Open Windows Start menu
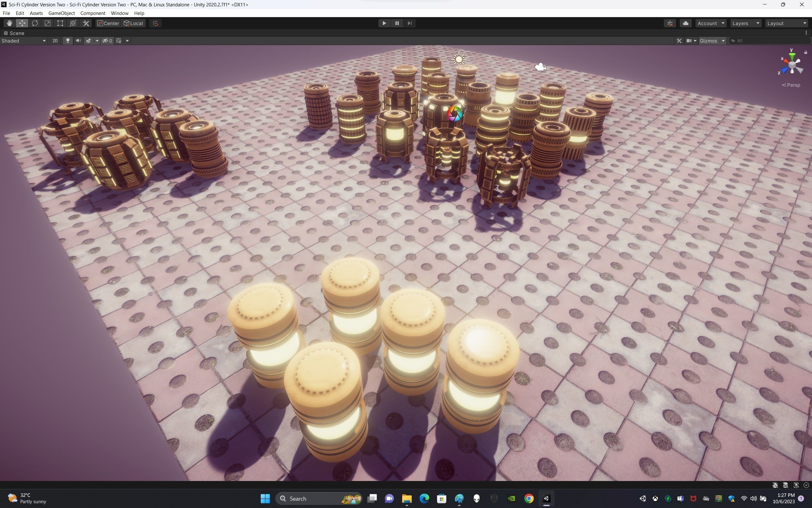812x508 pixels. 265,498
